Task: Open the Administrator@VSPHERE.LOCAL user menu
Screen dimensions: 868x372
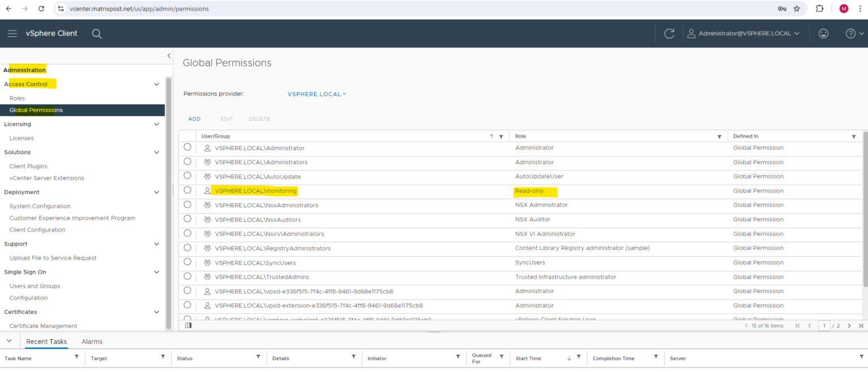Action: [744, 33]
